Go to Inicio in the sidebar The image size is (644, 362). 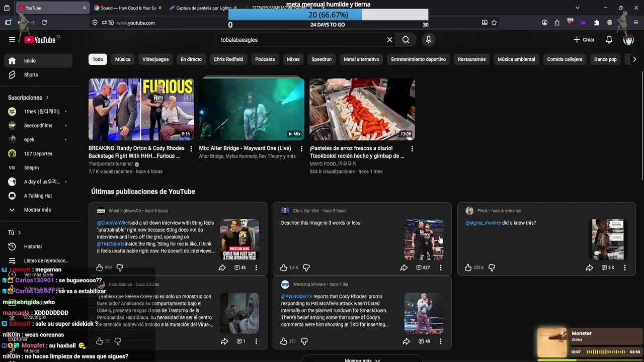click(38, 60)
